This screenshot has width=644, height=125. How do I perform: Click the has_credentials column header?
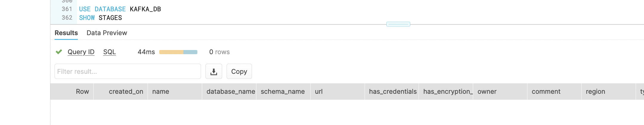pyautogui.click(x=393, y=91)
